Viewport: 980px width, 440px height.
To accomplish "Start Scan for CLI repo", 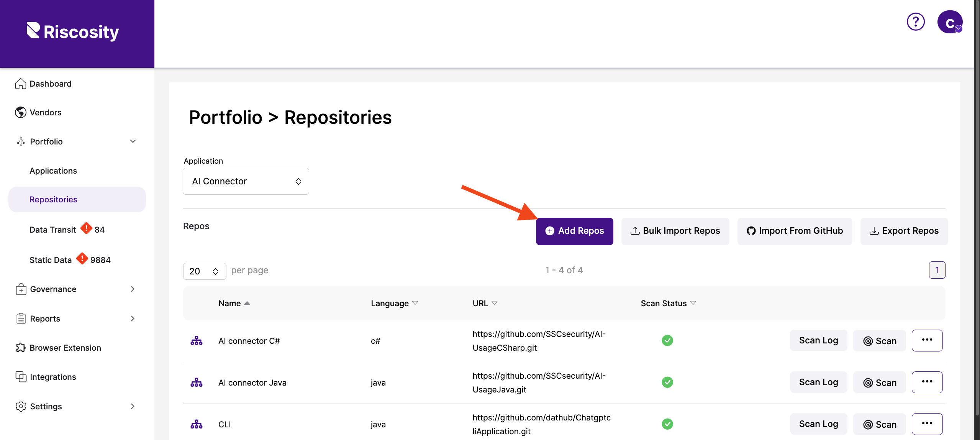I will click(x=880, y=424).
